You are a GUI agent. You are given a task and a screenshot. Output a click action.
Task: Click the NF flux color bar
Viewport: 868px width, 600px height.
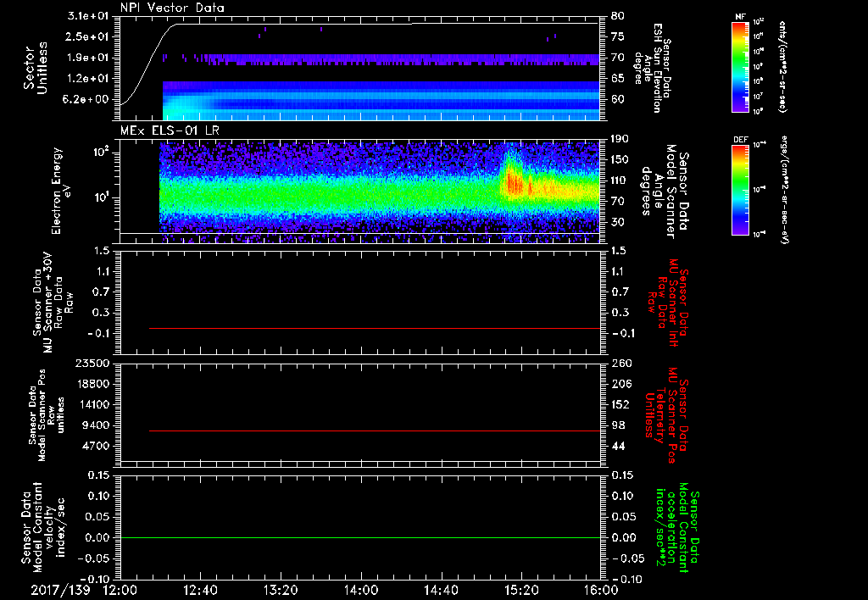740,66
